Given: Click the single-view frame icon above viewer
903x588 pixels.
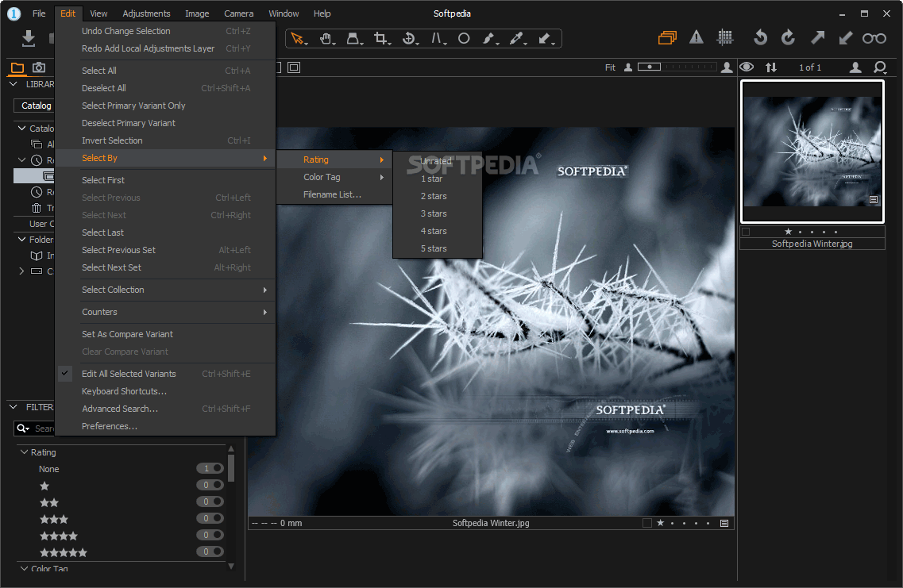Looking at the screenshot, I should pos(294,67).
